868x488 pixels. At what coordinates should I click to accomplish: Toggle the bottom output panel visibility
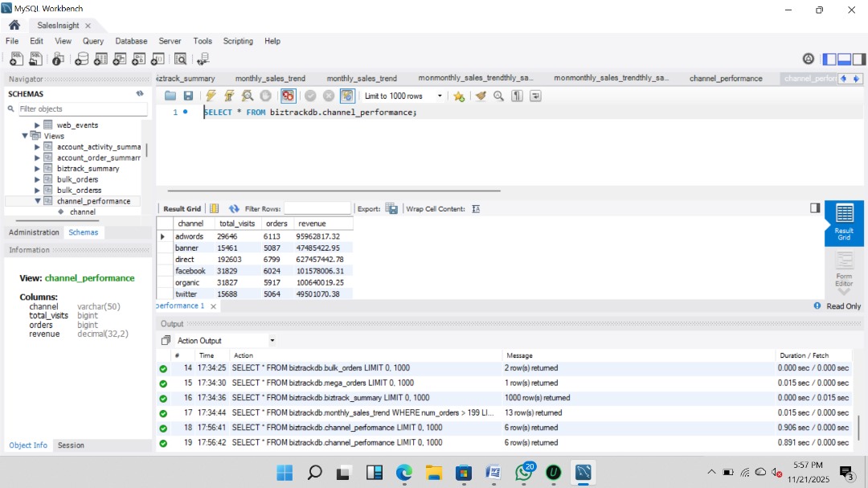[844, 59]
